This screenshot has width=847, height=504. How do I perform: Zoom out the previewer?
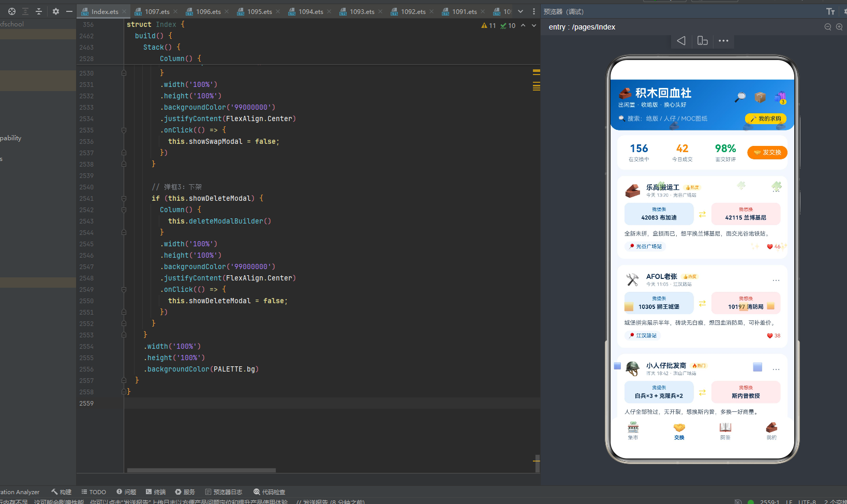click(x=828, y=27)
